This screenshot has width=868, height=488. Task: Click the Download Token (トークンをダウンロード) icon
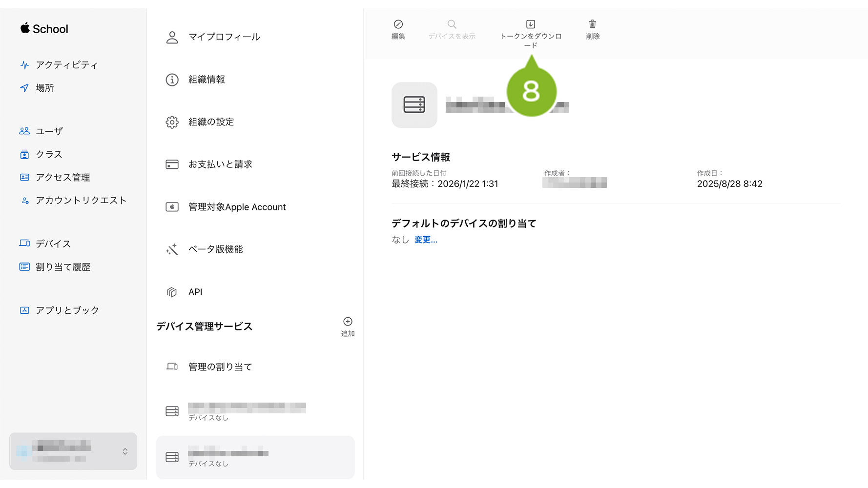tap(530, 24)
